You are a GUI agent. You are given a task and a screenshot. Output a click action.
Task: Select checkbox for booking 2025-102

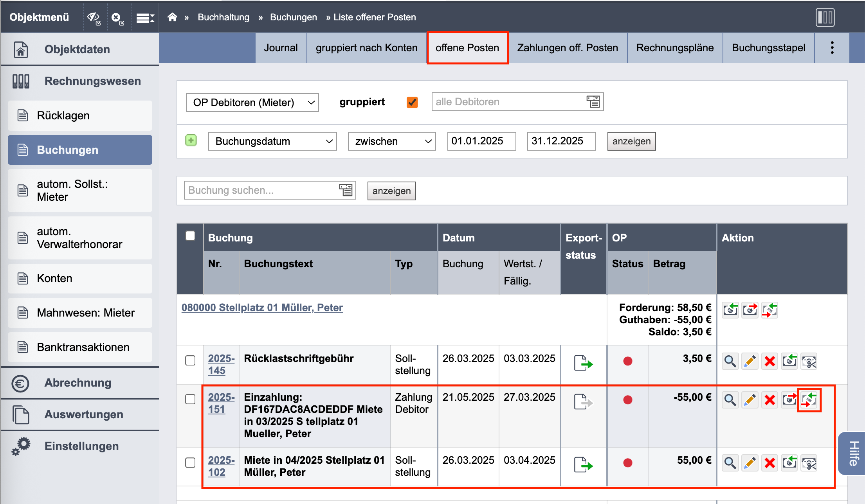(x=190, y=463)
